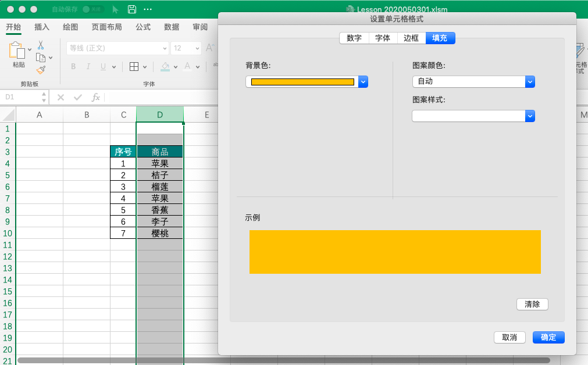588x365 pixels.
Task: Toggle Italic formatting button
Action: tap(88, 66)
